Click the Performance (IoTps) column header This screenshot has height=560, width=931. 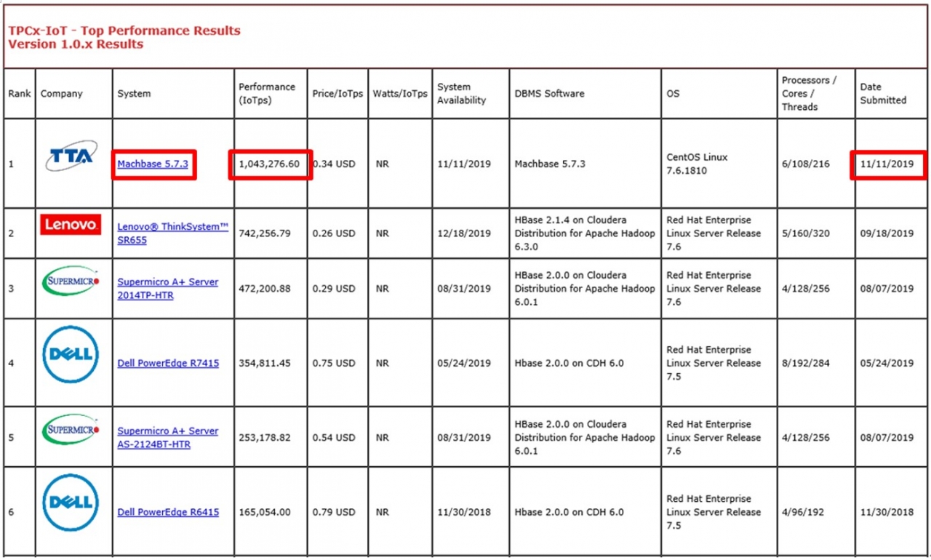click(267, 94)
